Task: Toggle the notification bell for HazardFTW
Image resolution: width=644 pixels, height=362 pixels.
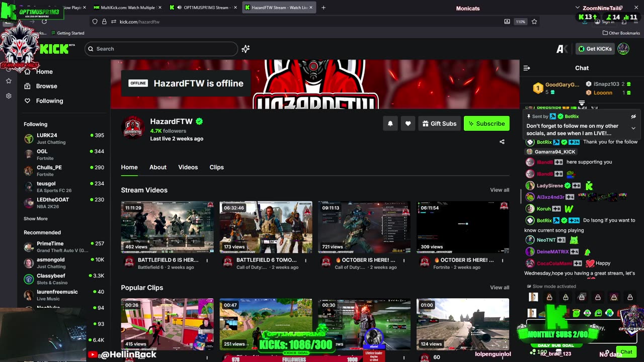Action: (x=390, y=124)
